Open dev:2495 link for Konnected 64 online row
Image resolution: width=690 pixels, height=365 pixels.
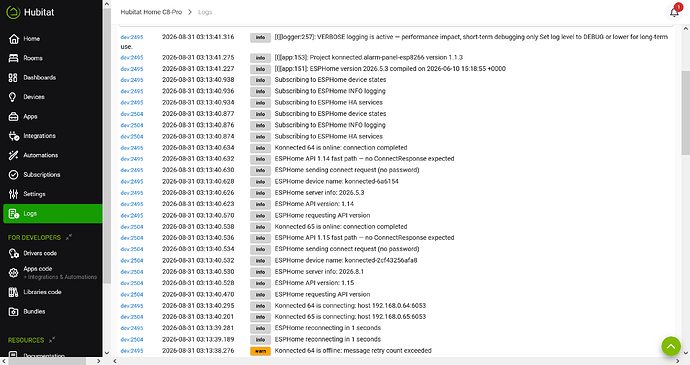[132, 148]
